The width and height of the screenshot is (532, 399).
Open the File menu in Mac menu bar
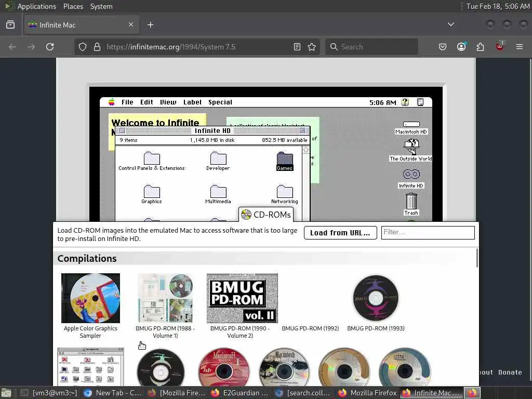pyautogui.click(x=127, y=102)
